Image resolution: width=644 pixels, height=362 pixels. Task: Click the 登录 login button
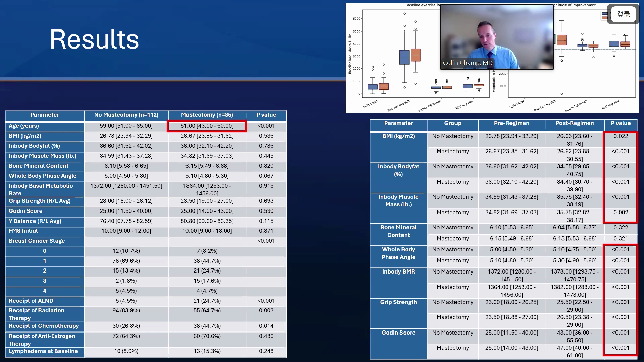[623, 14]
